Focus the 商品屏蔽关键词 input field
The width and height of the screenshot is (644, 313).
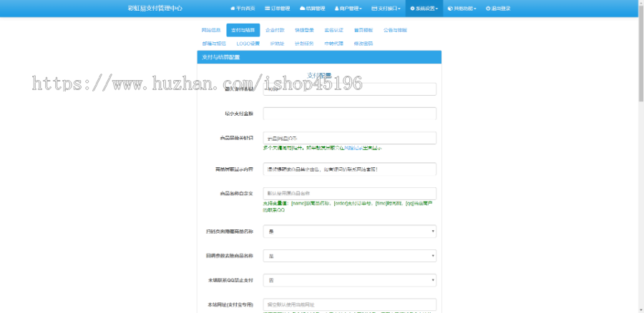click(349, 138)
